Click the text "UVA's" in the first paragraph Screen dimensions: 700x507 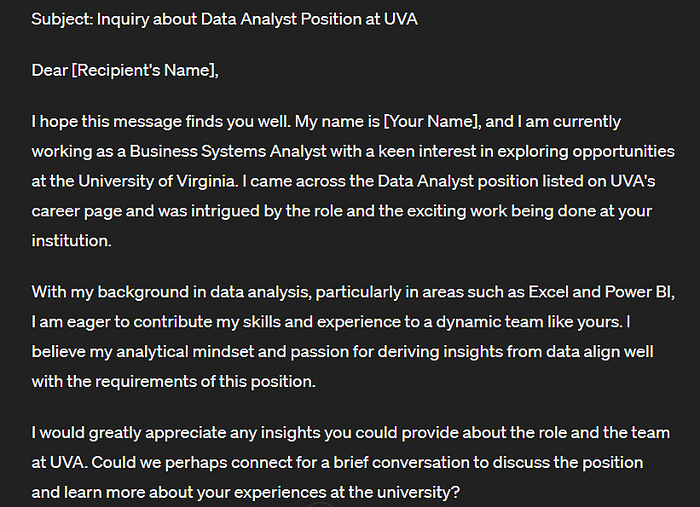coord(632,181)
